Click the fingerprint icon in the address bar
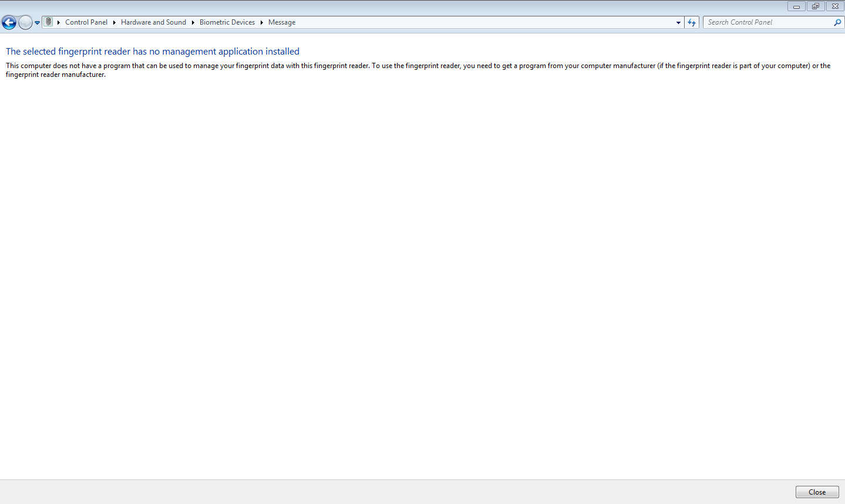Image resolution: width=845 pixels, height=504 pixels. (x=49, y=22)
